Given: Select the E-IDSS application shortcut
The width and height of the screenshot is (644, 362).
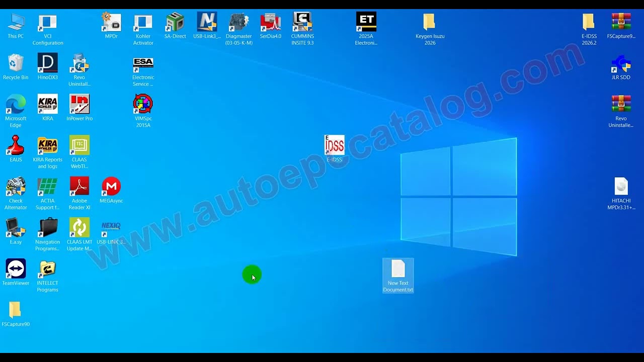Looking at the screenshot, I should pyautogui.click(x=334, y=149).
